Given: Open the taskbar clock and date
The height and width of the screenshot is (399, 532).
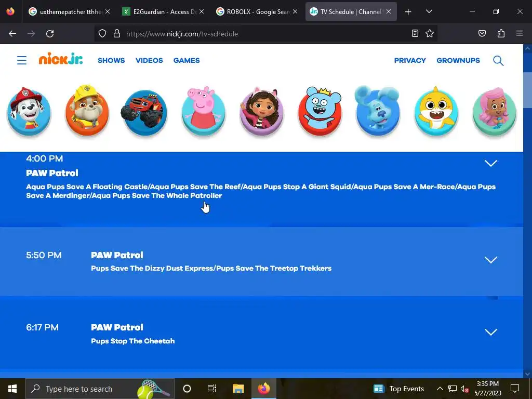Looking at the screenshot, I should point(487,389).
